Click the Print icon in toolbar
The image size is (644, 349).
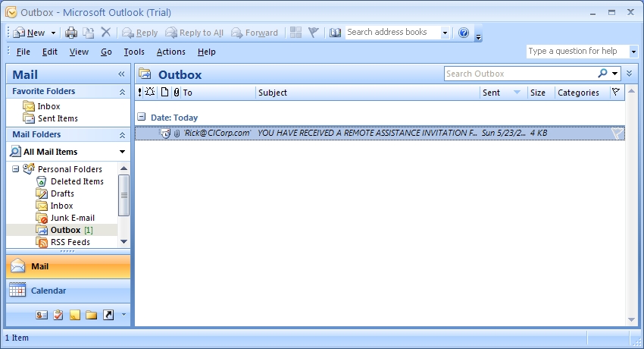tap(71, 33)
